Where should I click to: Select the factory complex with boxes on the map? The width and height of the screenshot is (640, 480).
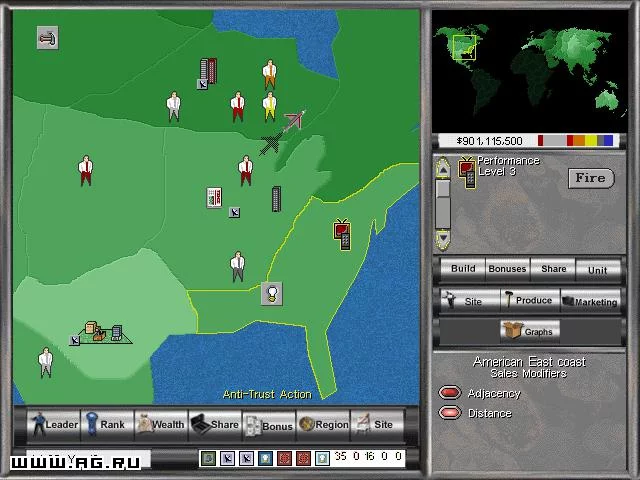coord(105,332)
